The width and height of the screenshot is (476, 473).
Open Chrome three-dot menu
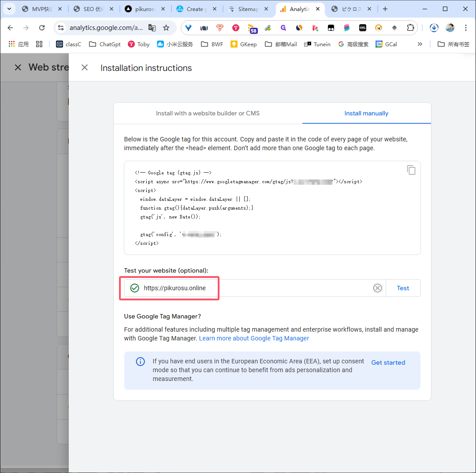[466, 28]
